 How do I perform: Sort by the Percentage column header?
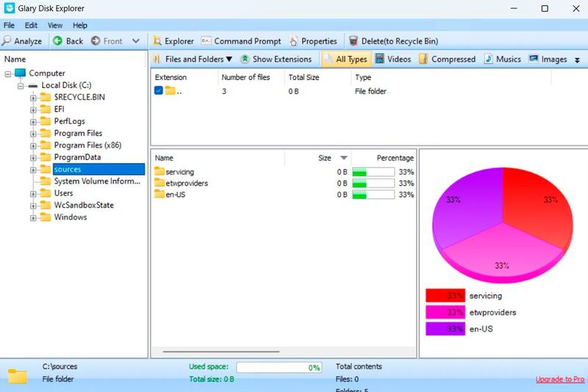(395, 158)
